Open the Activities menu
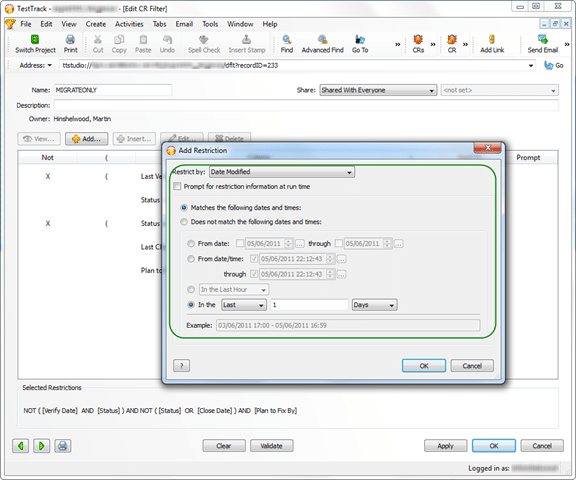This screenshot has height=480, width=576. pos(129,24)
